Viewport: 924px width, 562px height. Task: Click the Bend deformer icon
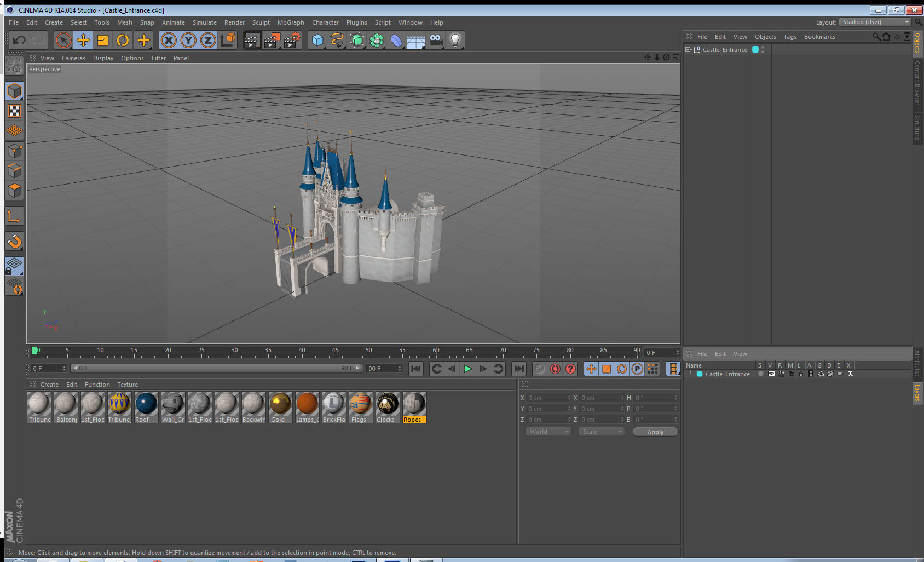tap(396, 40)
